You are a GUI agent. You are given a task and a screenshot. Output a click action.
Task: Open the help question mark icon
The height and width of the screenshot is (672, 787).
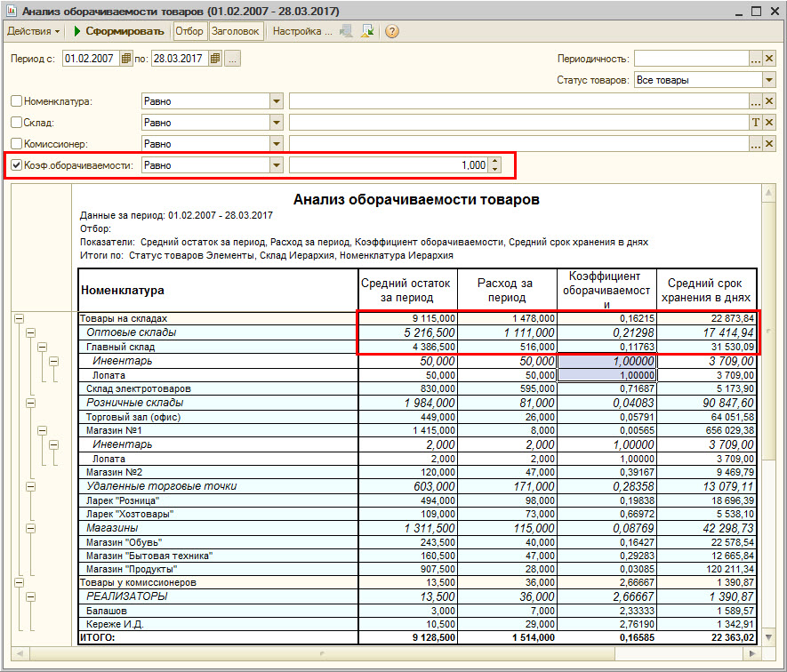tap(391, 31)
